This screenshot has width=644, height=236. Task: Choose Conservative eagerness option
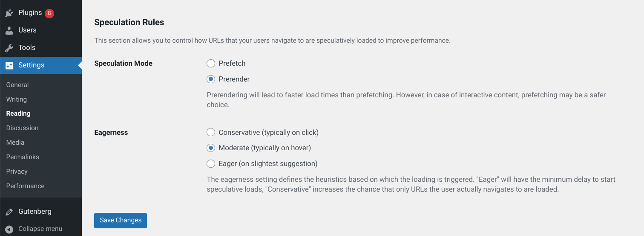[211, 133]
